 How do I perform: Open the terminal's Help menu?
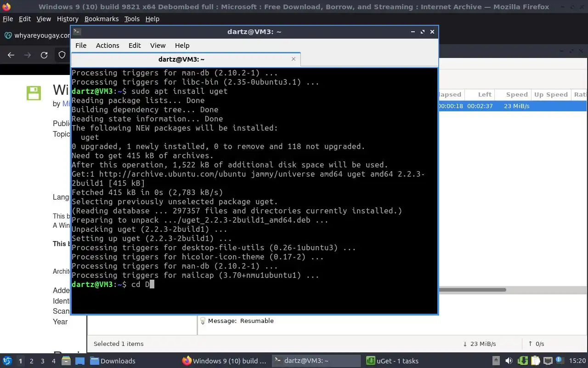click(x=182, y=46)
